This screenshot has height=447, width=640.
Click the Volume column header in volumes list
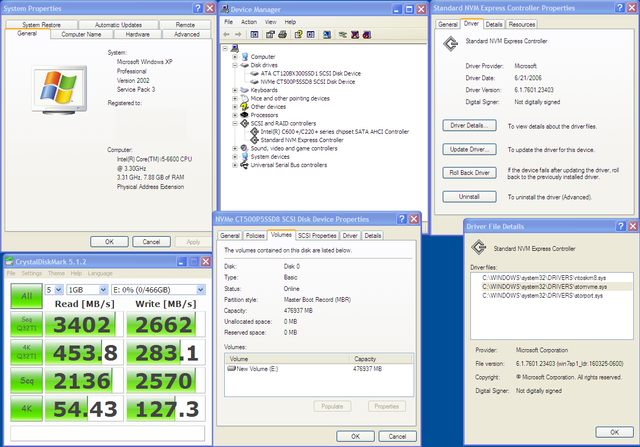[x=287, y=359]
